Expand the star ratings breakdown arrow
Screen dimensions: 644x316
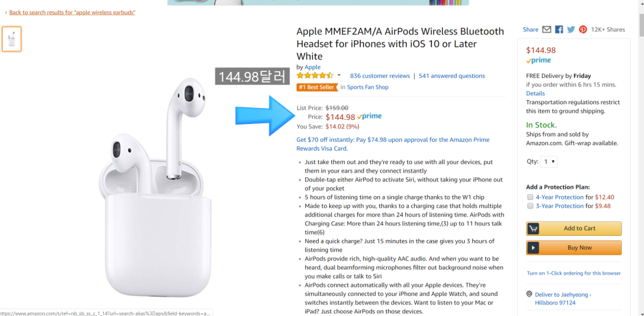[339, 75]
